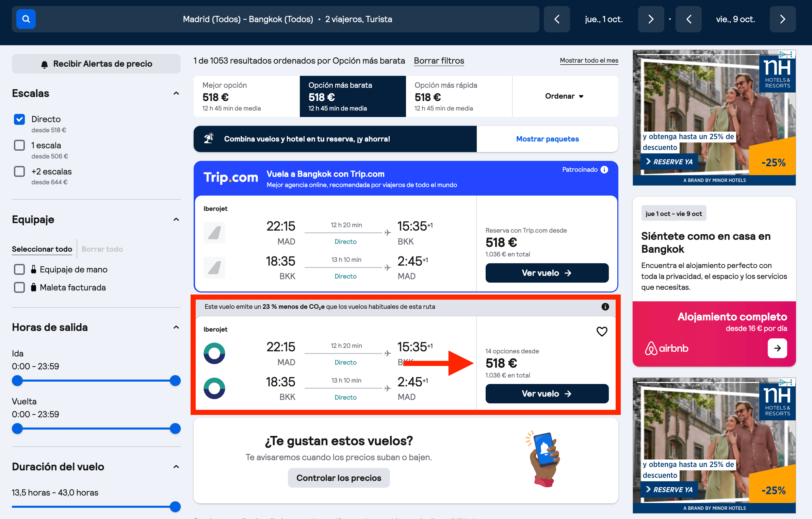812x519 pixels.
Task: Collapse the Escalas section
Action: tap(176, 94)
